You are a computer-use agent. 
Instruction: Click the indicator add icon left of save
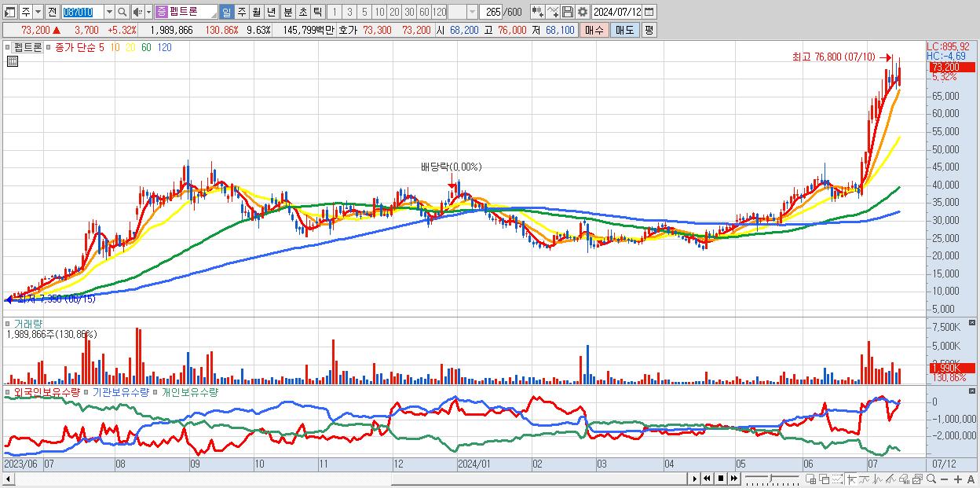[553, 12]
